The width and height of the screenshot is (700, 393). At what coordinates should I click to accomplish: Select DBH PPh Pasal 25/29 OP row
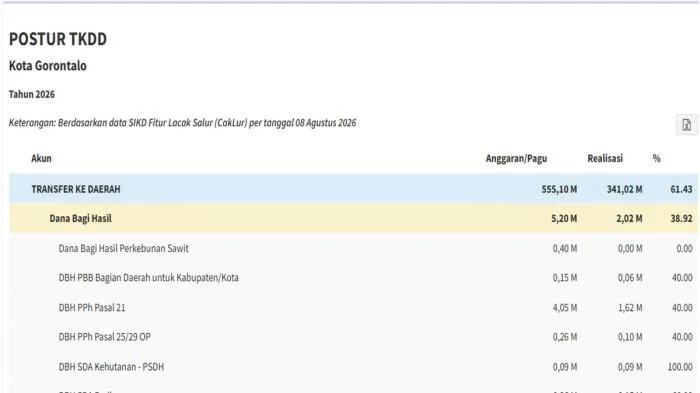click(x=353, y=337)
